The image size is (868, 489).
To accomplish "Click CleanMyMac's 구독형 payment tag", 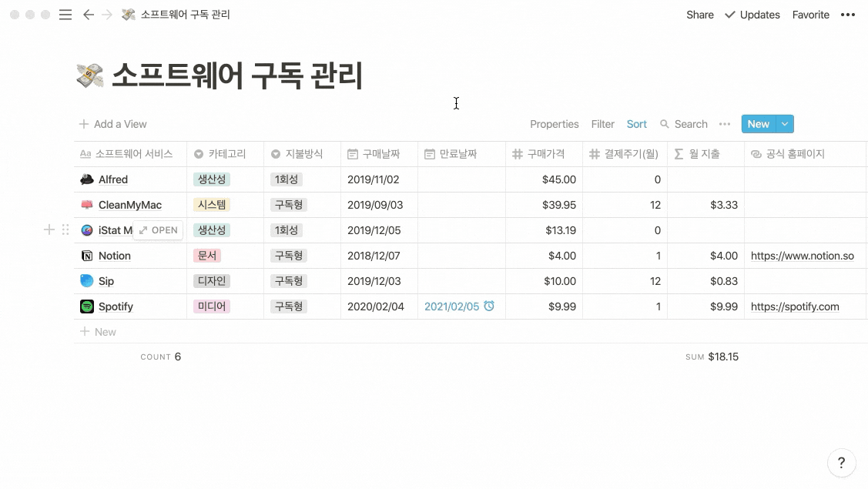I will click(x=289, y=205).
